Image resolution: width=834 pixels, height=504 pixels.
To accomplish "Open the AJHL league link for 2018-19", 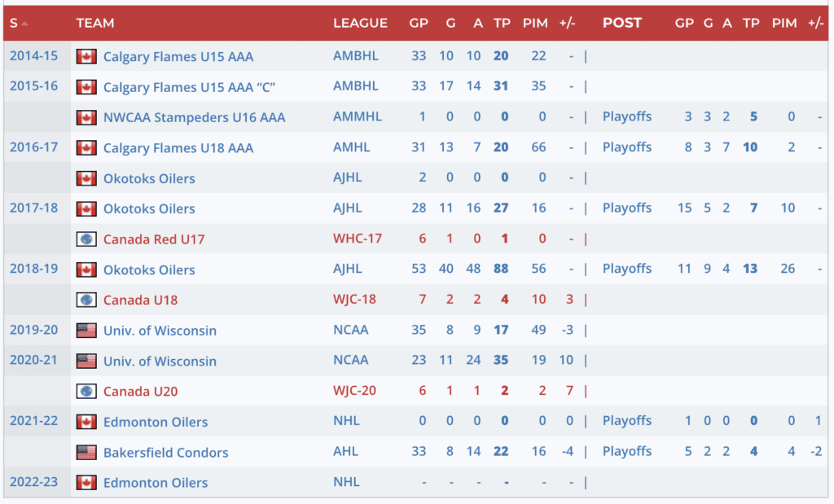I will (x=348, y=270).
